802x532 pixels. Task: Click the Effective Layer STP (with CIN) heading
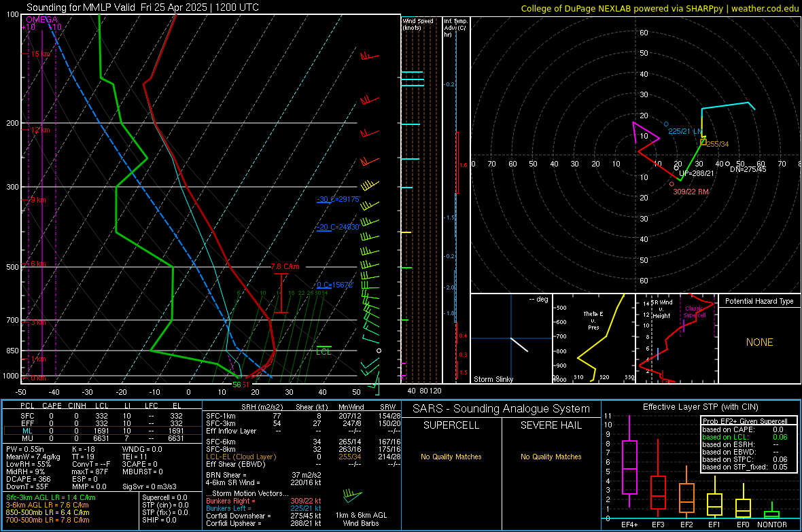click(701, 407)
